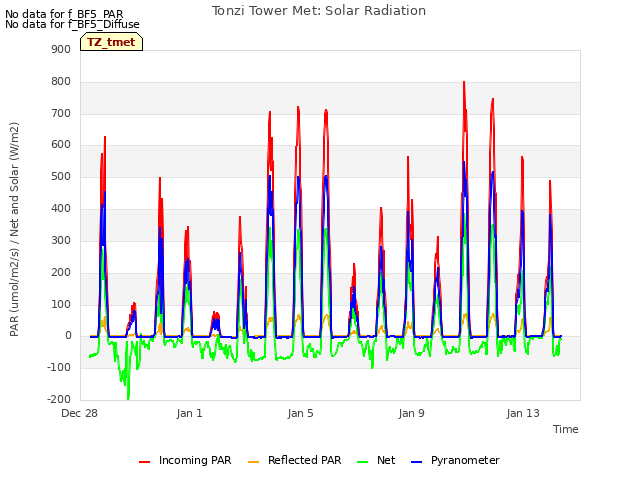Viewport: 640px width, 480px height.
Task: Toggle the Pyranometer legend entry
Action: [455, 460]
